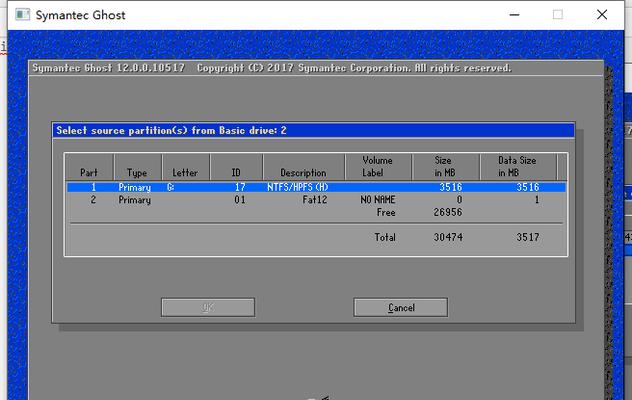The image size is (632, 400).
Task: Click the Letter column header
Action: pyautogui.click(x=185, y=167)
